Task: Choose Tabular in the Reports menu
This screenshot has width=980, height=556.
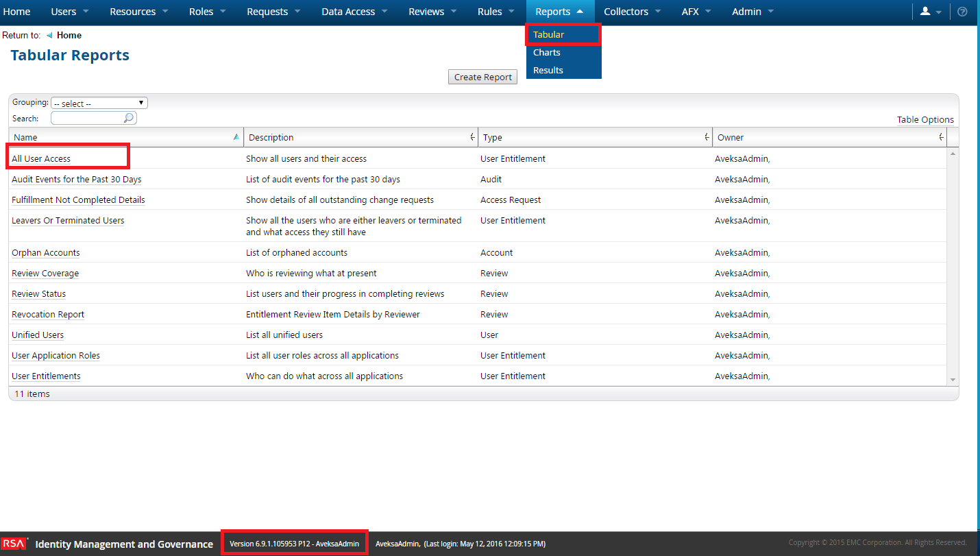Action: (548, 34)
